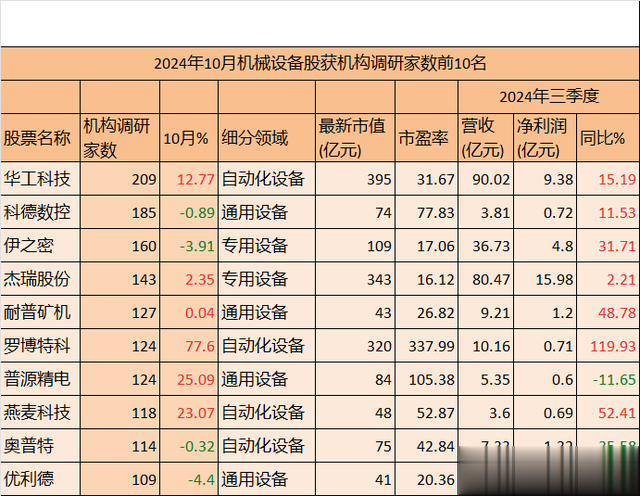
Task: Click the -11.65 year-over-year cell
Action: pyautogui.click(x=608, y=379)
